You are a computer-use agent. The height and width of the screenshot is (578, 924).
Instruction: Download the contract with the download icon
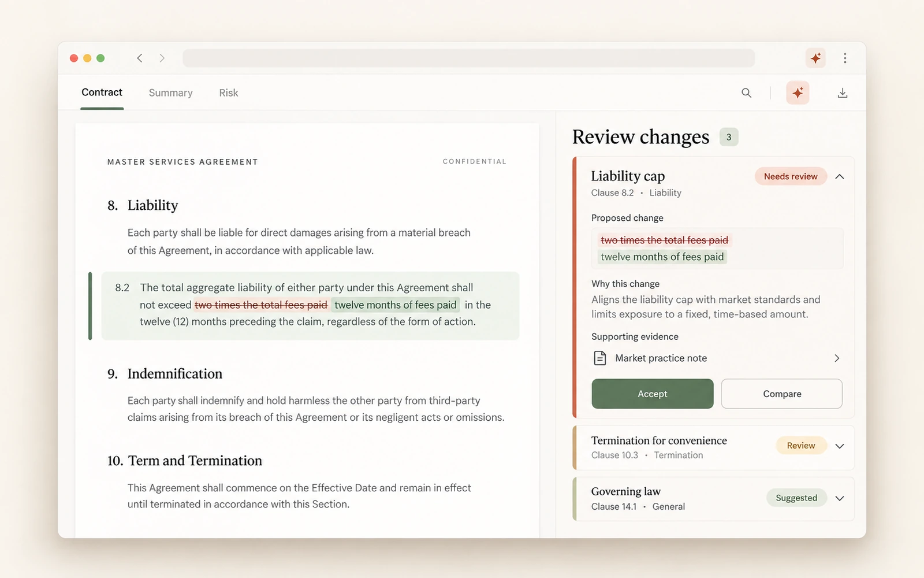point(843,93)
